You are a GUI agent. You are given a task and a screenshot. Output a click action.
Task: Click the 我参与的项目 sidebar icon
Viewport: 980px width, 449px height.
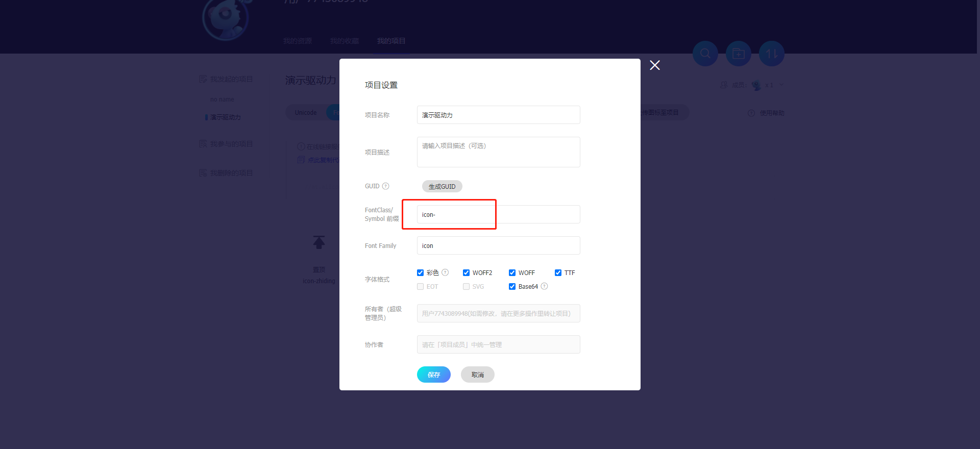[203, 144]
